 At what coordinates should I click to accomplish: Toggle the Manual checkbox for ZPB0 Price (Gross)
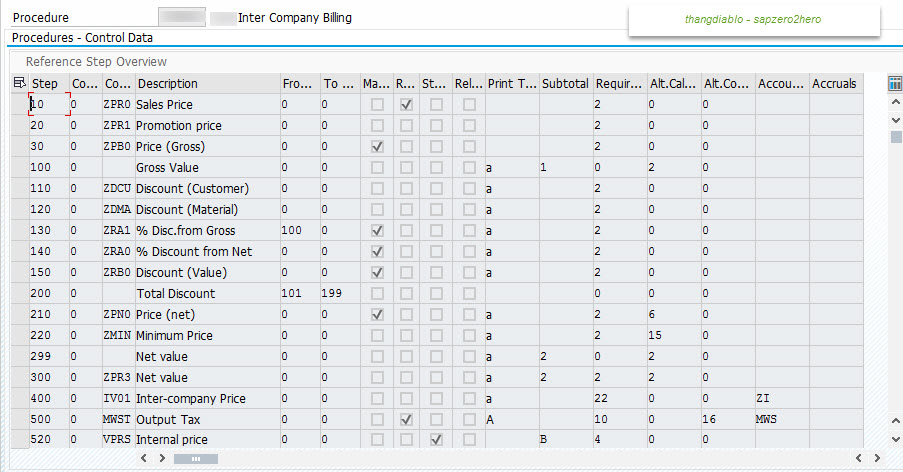pos(376,147)
